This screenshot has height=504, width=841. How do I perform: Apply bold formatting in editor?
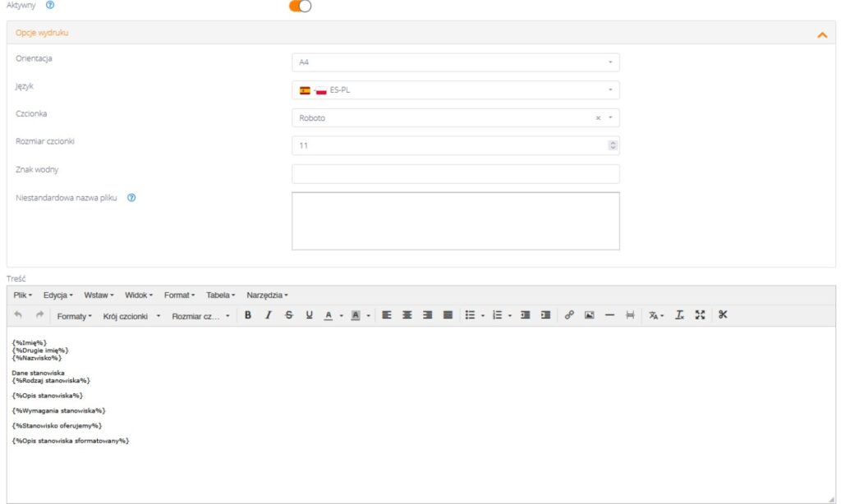pos(248,315)
